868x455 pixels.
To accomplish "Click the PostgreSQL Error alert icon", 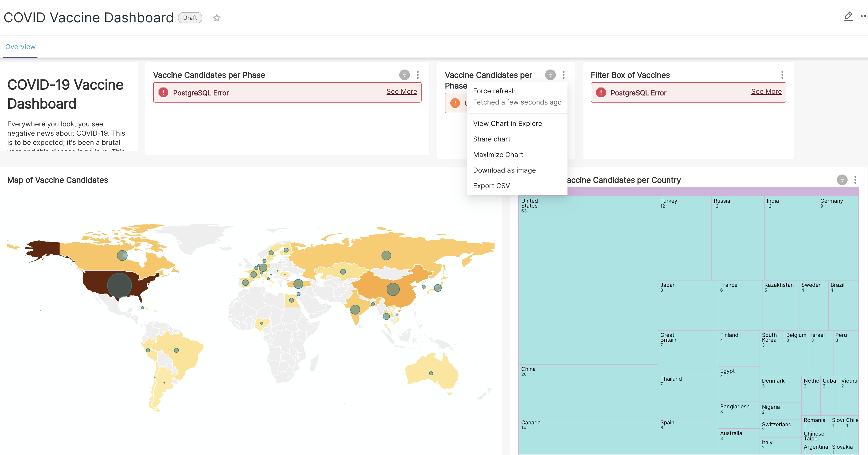I will pyautogui.click(x=163, y=92).
